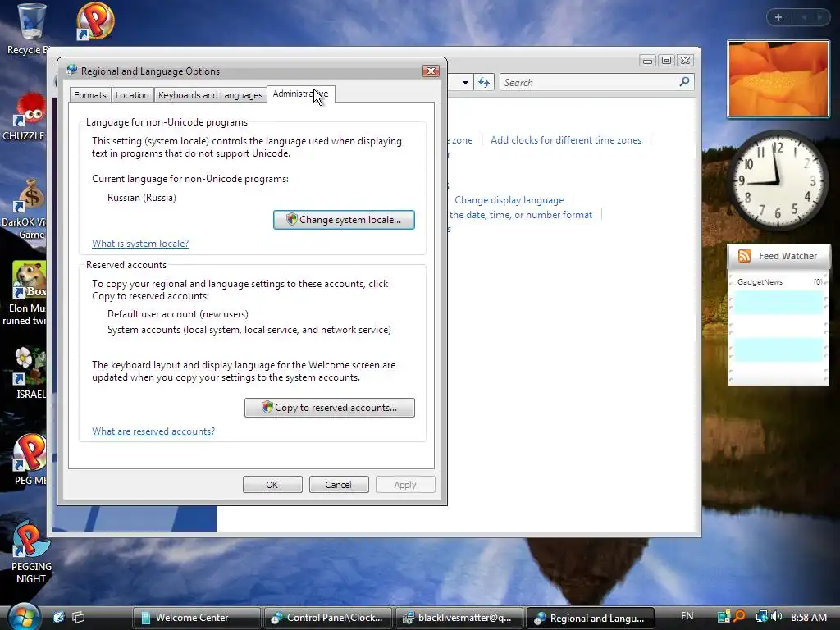Viewport: 840px width, 630px height.
Task: Click the sidebar add gadget plus button
Action: pyautogui.click(x=778, y=17)
